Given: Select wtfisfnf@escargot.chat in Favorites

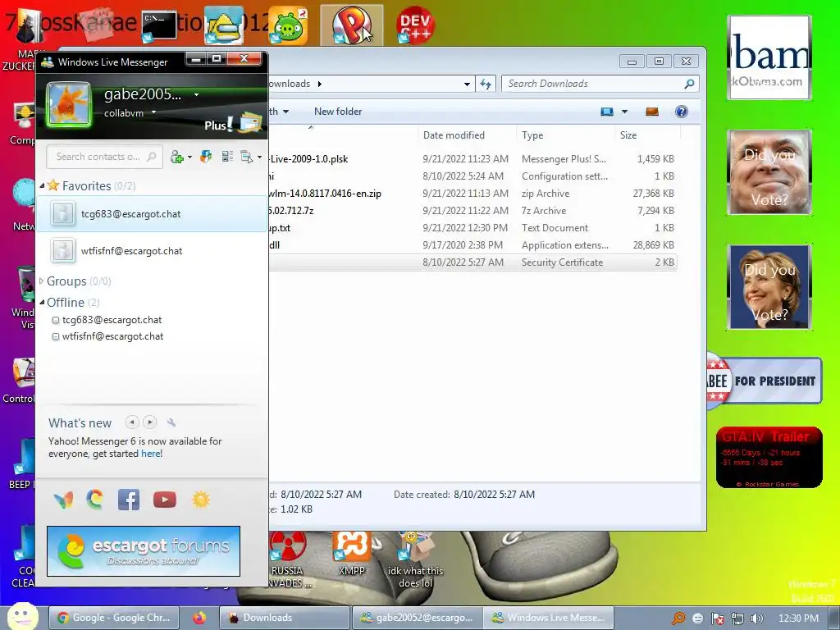Looking at the screenshot, I should pos(151,251).
